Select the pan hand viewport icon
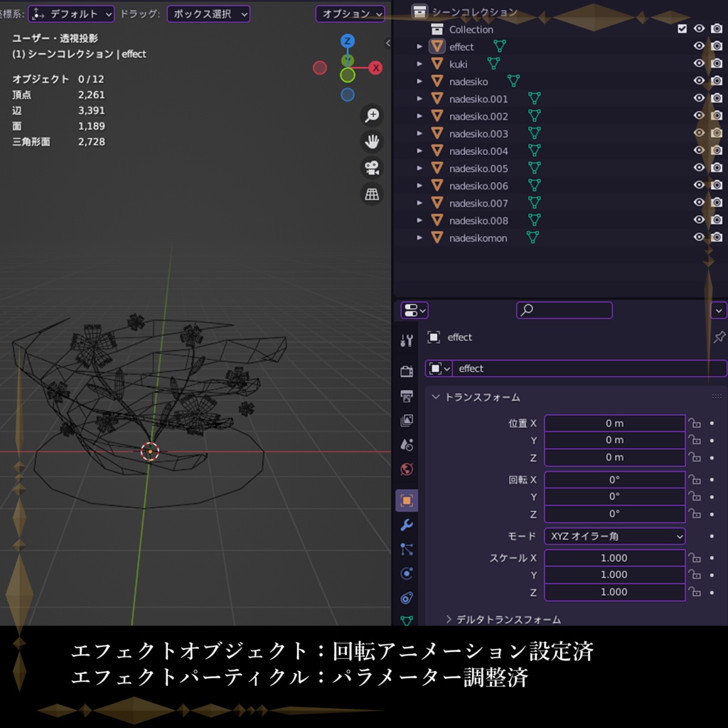The height and width of the screenshot is (728, 728). pos(372,141)
